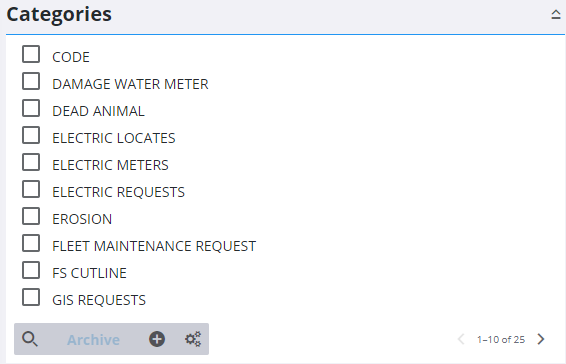566x364 pixels.
Task: Click the Archive button
Action: point(93,340)
